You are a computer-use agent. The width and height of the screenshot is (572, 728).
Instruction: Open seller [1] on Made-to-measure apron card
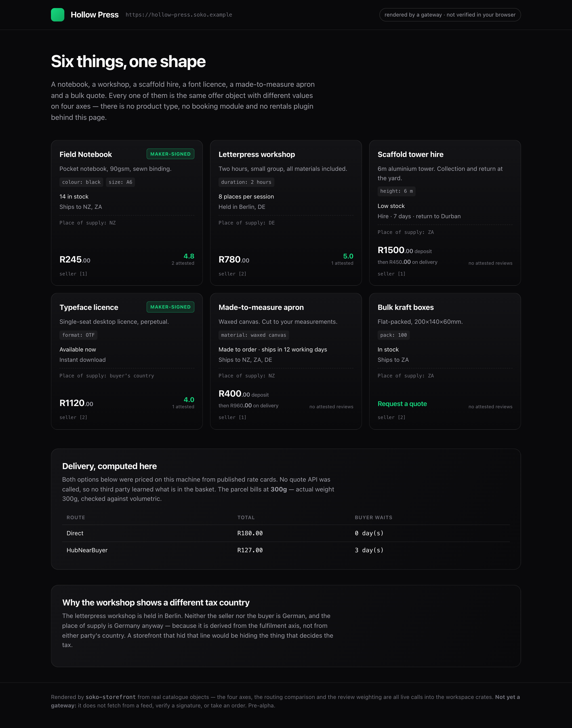232,417
